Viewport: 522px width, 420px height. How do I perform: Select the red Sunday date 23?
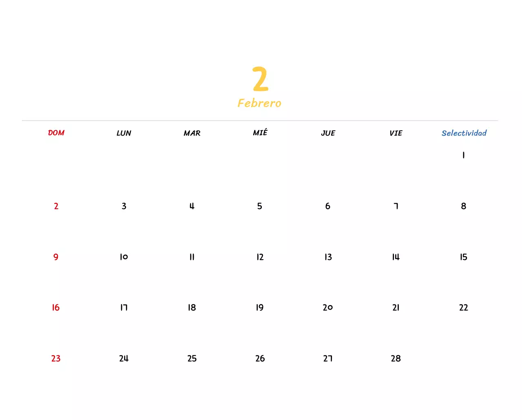coord(56,358)
